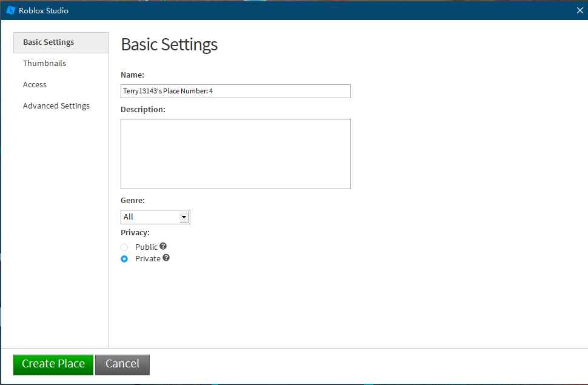Select the Public privacy radio button

coord(124,247)
